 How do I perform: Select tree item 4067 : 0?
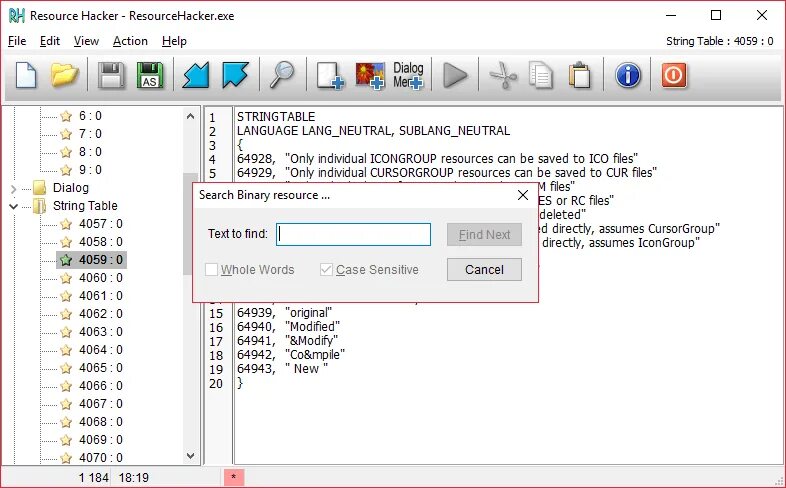click(101, 404)
